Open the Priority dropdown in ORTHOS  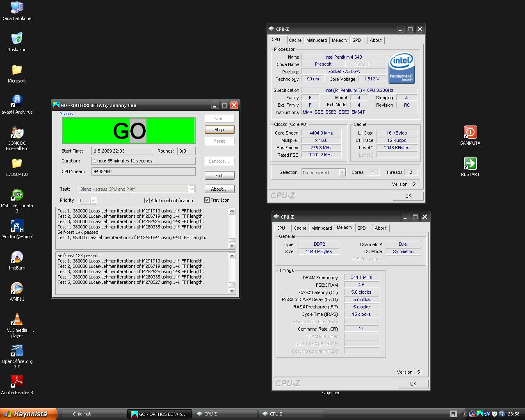[93, 200]
